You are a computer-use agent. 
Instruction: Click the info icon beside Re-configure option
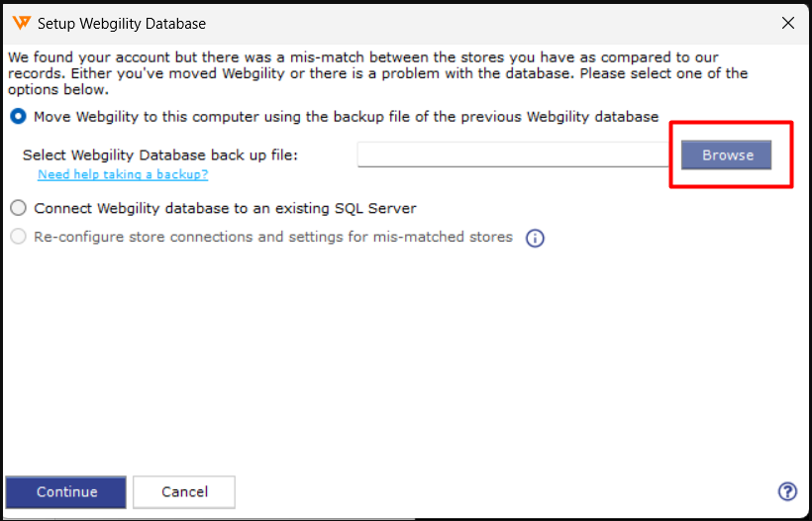(535, 238)
